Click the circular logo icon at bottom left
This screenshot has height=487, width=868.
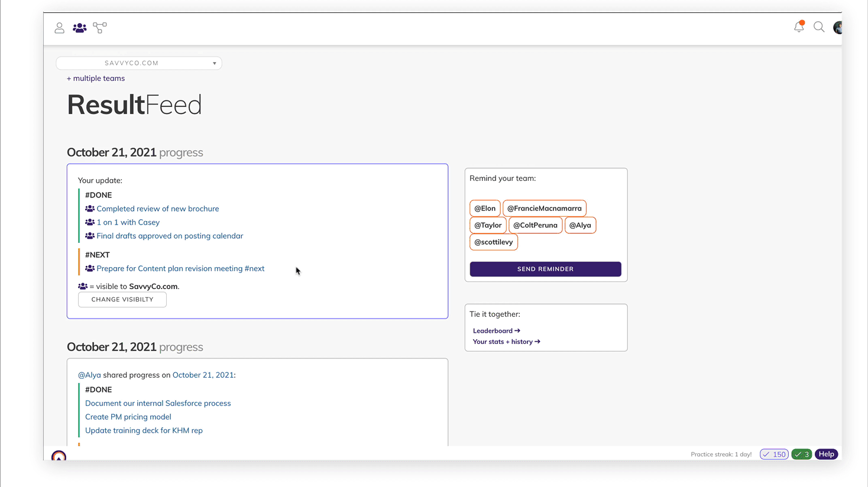pyautogui.click(x=59, y=456)
